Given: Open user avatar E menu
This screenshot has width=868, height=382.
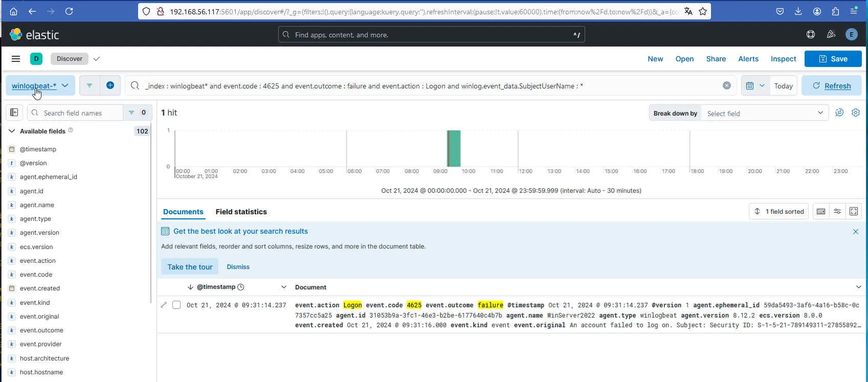Looking at the screenshot, I should tap(851, 35).
